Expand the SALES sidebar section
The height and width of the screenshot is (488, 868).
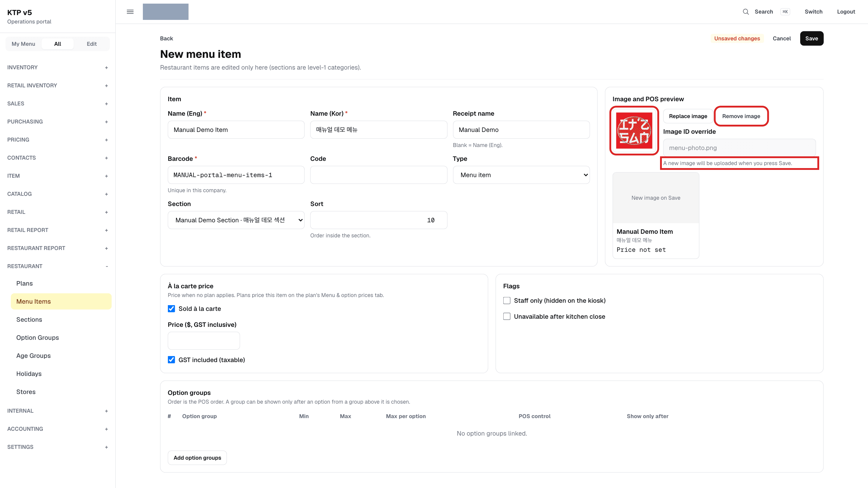(58, 103)
